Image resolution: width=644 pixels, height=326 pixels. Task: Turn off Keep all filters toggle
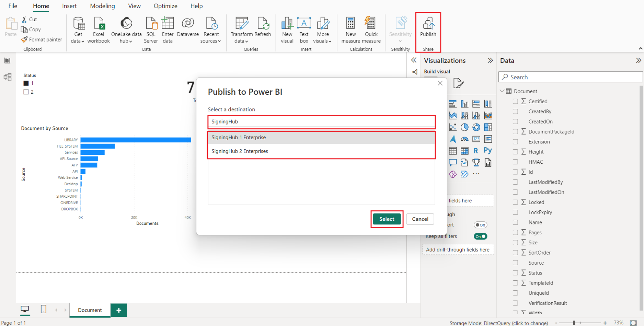(x=480, y=236)
